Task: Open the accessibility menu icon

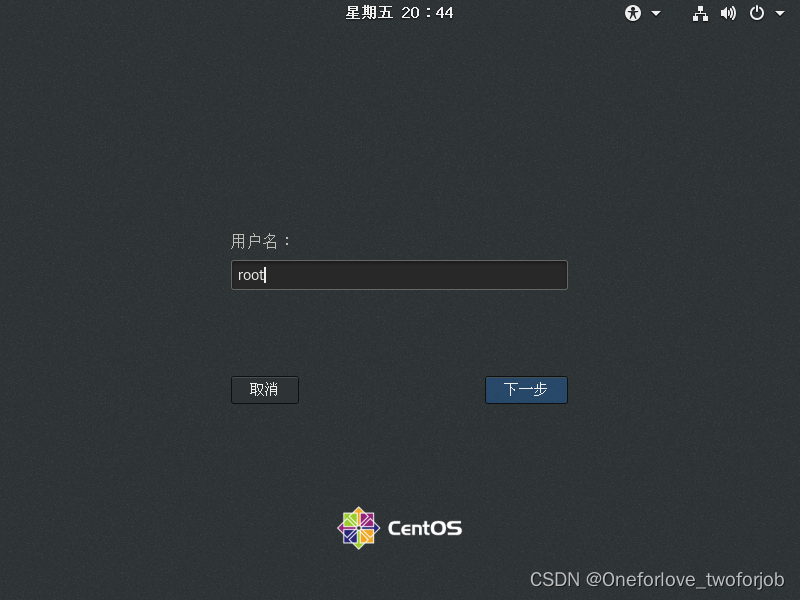Action: pos(633,13)
